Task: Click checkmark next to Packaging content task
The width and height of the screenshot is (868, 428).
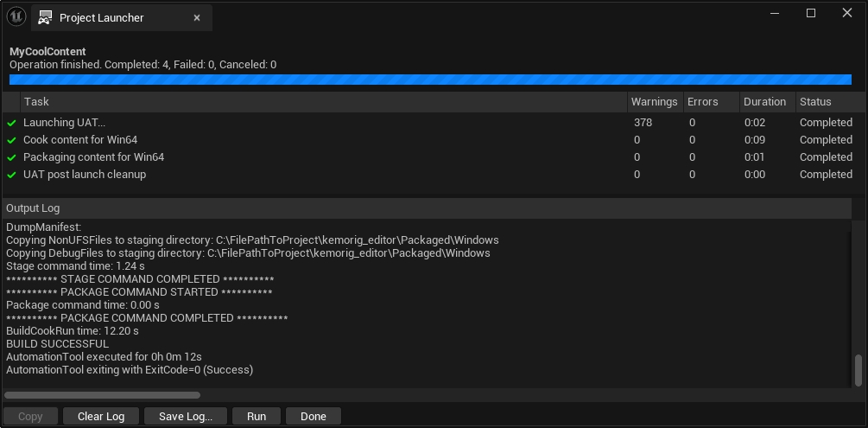Action: pyautogui.click(x=12, y=157)
